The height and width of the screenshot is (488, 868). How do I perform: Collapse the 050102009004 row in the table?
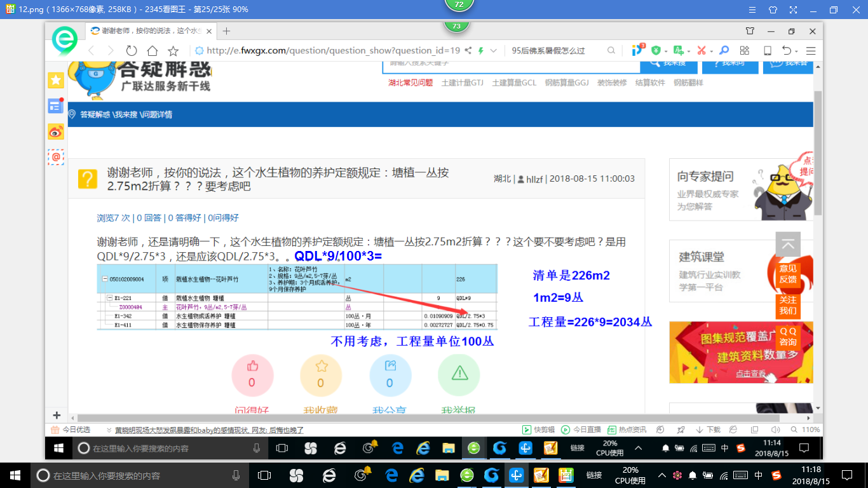point(105,279)
